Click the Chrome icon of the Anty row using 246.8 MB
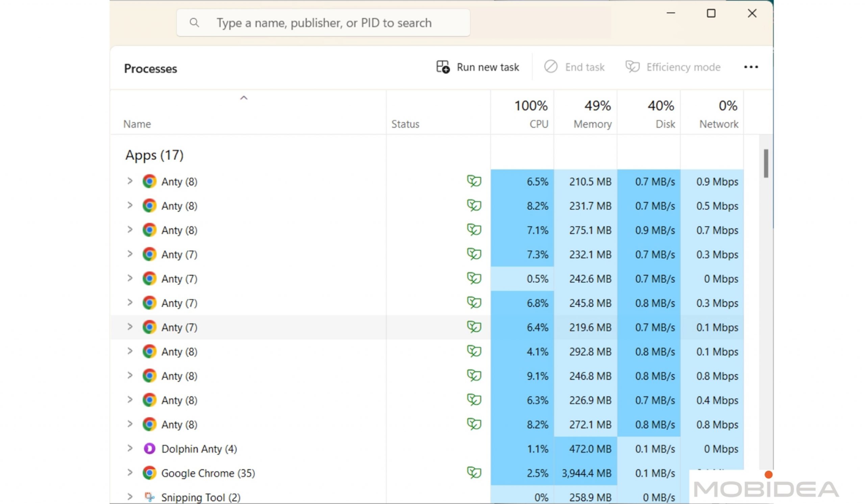865x504 pixels. point(149,376)
